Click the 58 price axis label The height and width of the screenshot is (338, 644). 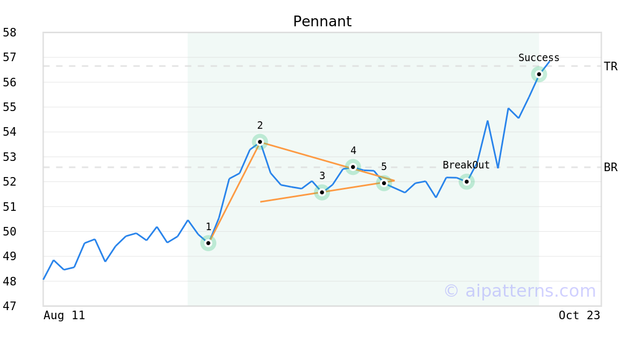(10, 33)
